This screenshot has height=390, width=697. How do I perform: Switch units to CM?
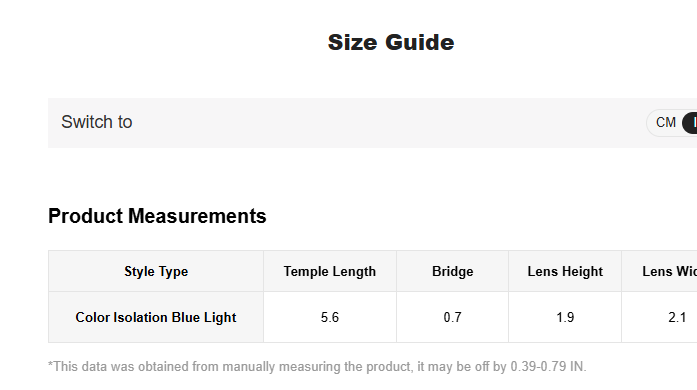coord(665,122)
